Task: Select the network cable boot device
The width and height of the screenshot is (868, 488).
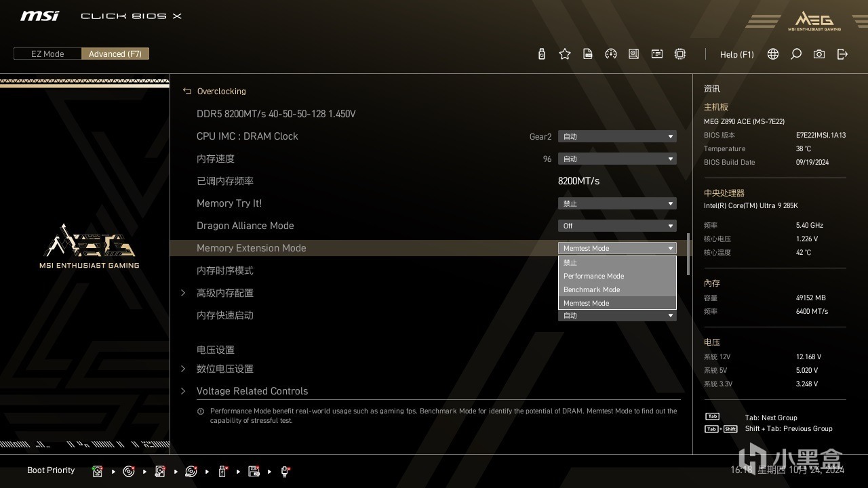Action: tap(285, 471)
